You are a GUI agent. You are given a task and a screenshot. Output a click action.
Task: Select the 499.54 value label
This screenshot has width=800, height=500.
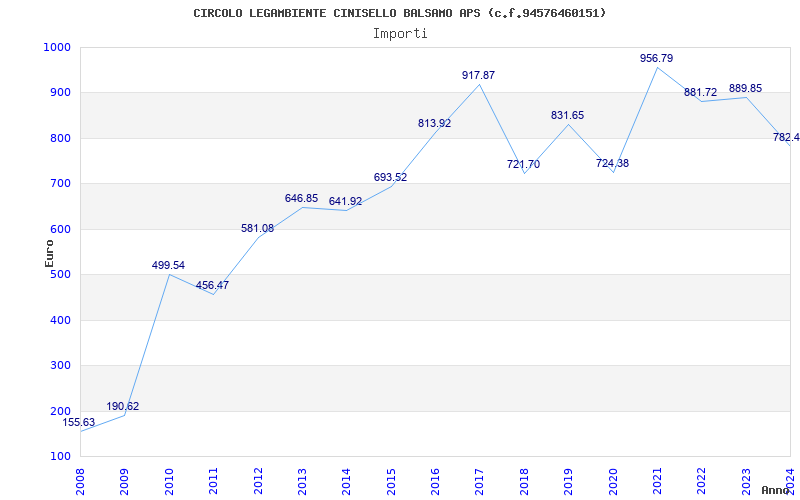pos(168,265)
